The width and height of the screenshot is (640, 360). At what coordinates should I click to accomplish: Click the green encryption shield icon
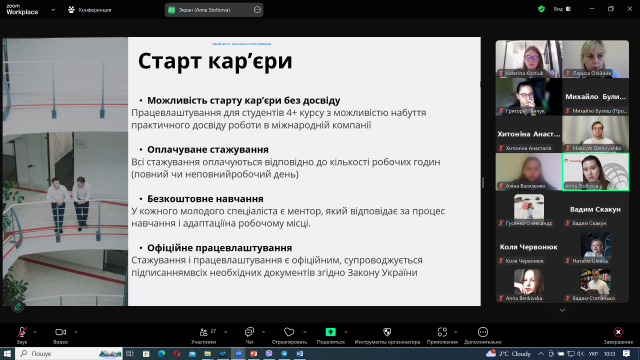tap(541, 9)
